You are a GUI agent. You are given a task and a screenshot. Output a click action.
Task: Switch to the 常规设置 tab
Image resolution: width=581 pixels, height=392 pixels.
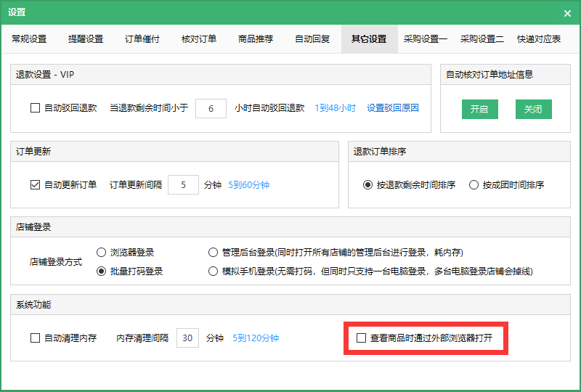[x=29, y=39]
